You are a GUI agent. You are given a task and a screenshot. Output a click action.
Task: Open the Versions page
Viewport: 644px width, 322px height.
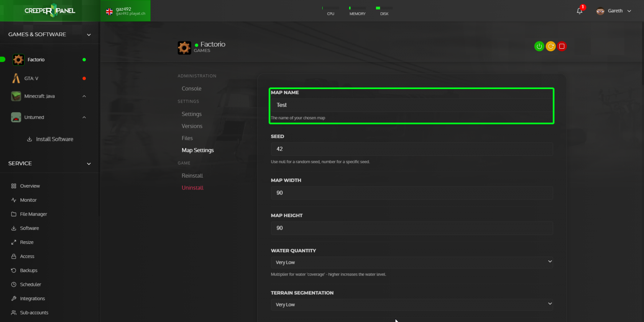click(x=192, y=126)
